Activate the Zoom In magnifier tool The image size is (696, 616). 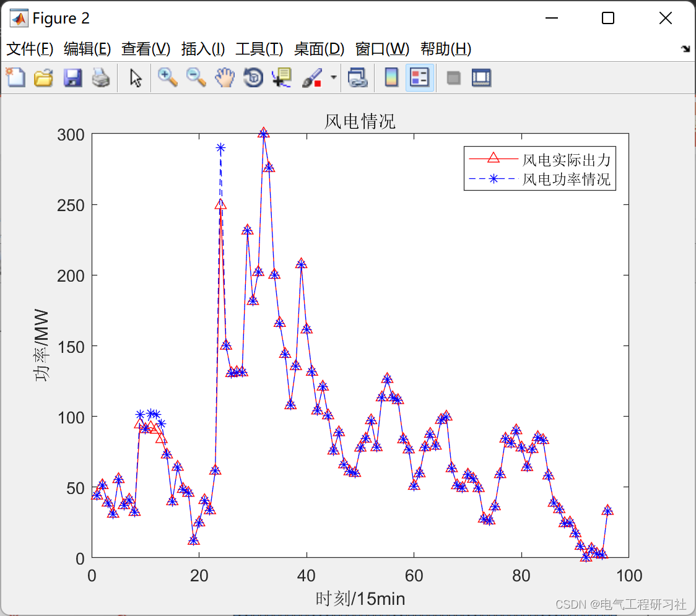click(x=168, y=77)
